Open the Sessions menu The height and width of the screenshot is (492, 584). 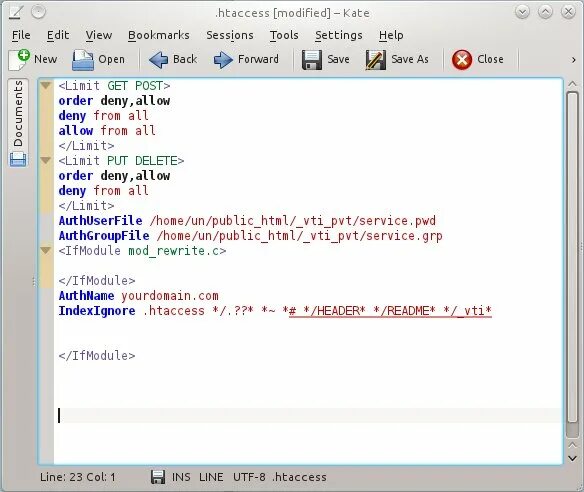pyautogui.click(x=230, y=35)
